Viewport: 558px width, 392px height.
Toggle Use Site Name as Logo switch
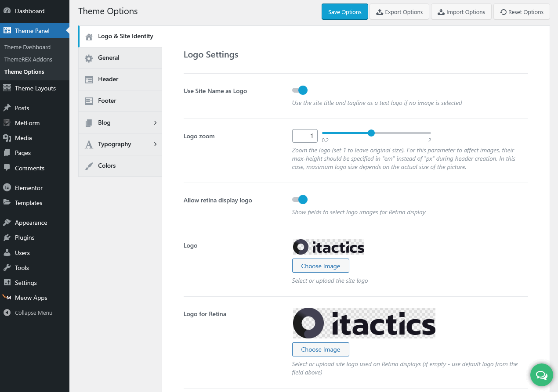click(x=300, y=90)
